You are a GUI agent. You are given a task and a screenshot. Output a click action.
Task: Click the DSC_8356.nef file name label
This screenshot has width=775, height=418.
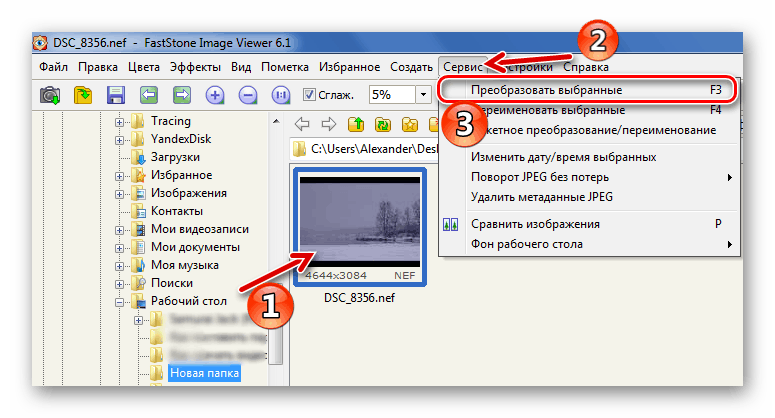click(359, 298)
